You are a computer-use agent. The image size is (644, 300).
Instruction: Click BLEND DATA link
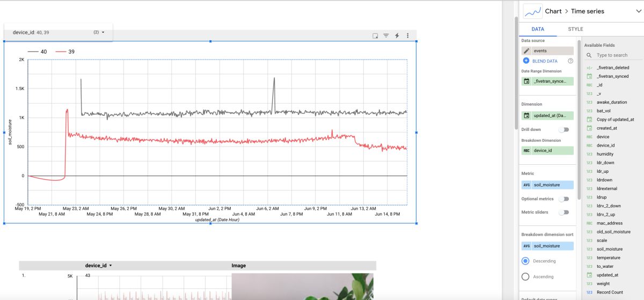545,61
